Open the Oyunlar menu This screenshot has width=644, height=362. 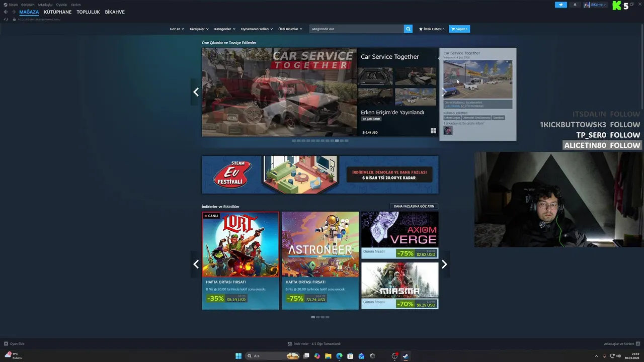(x=61, y=5)
